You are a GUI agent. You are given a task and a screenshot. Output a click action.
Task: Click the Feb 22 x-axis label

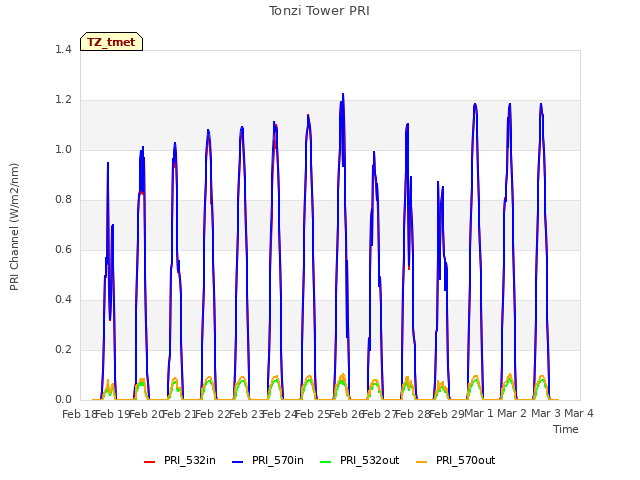[x=213, y=414]
